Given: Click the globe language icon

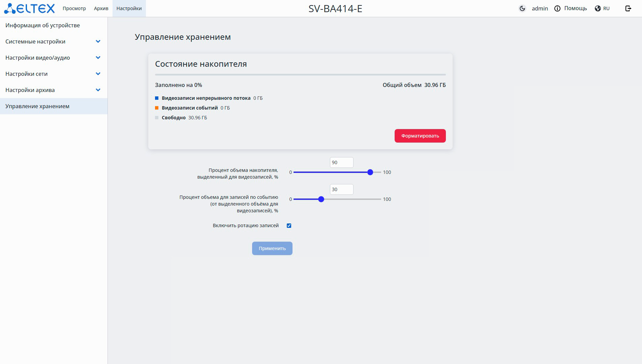Looking at the screenshot, I should tap(598, 8).
